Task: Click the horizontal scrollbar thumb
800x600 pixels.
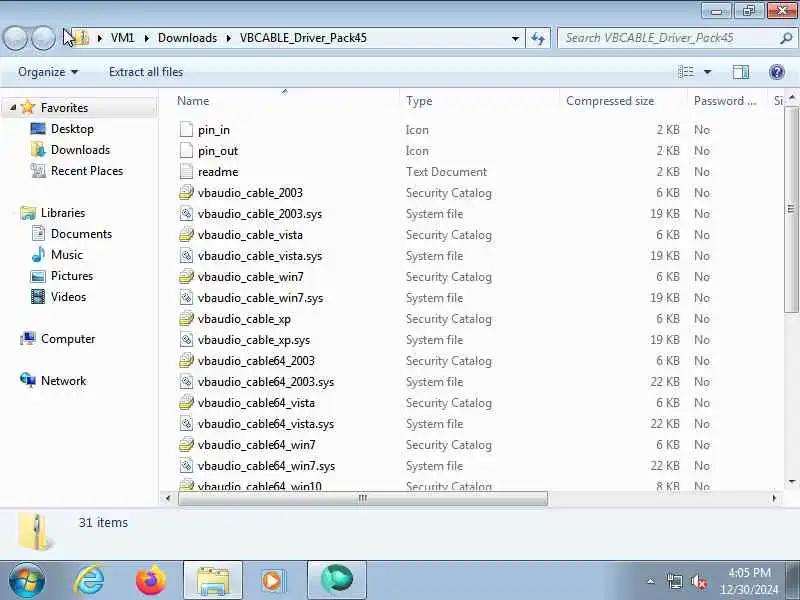Action: coord(363,498)
